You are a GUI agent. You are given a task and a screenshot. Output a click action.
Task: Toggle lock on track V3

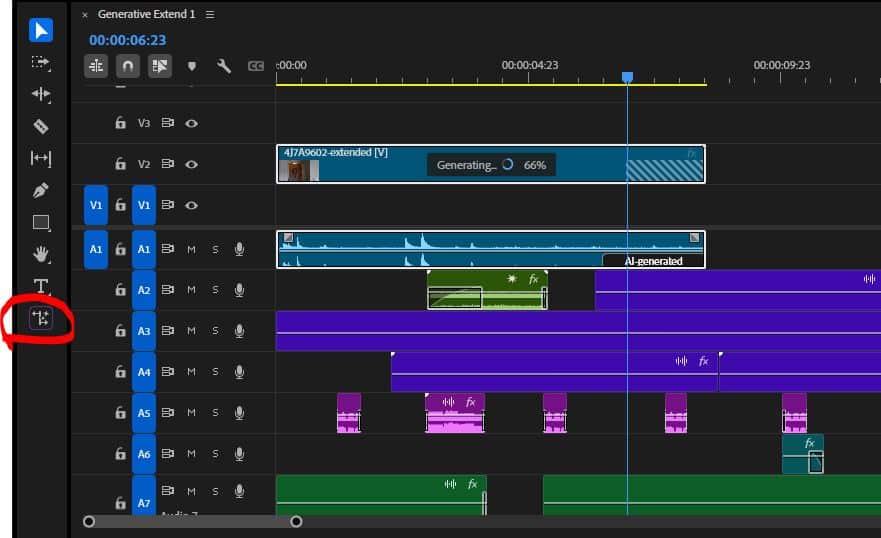(120, 122)
